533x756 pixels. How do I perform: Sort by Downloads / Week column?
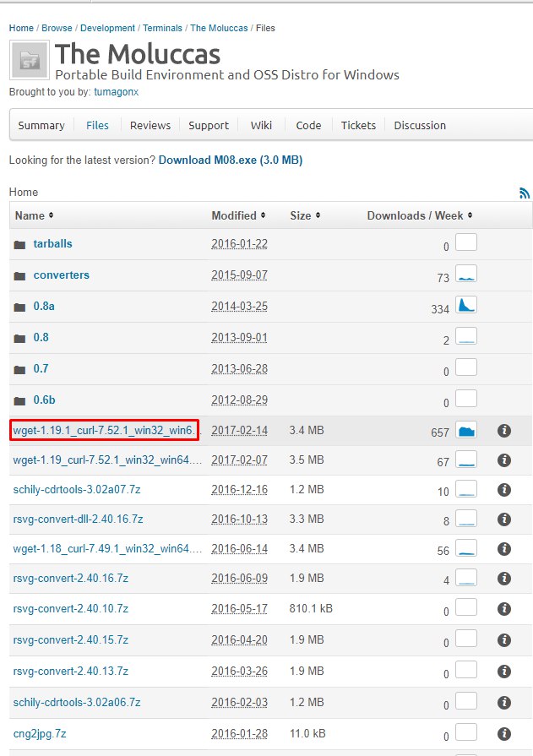pos(420,215)
